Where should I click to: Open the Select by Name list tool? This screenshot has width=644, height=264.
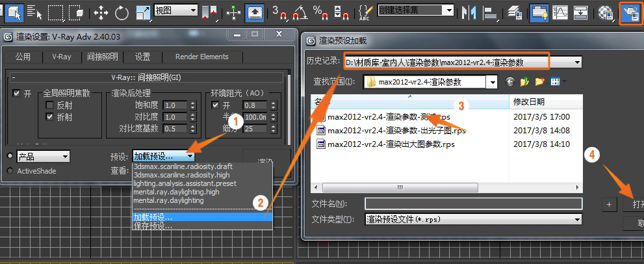tap(34, 12)
